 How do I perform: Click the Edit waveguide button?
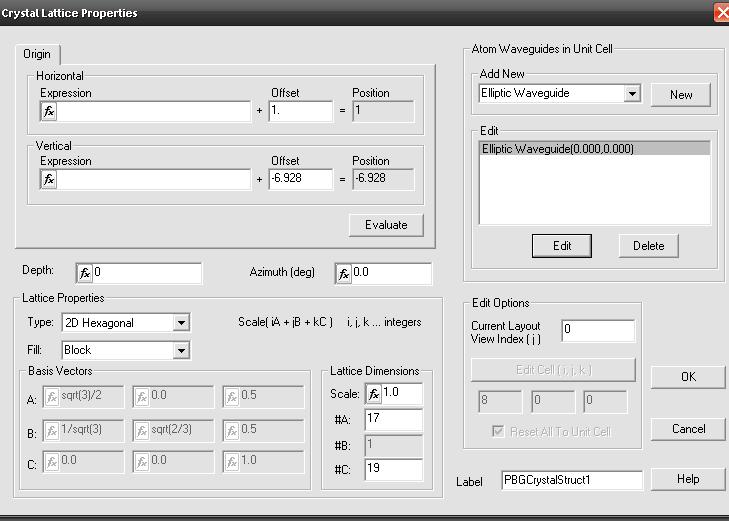[562, 246]
